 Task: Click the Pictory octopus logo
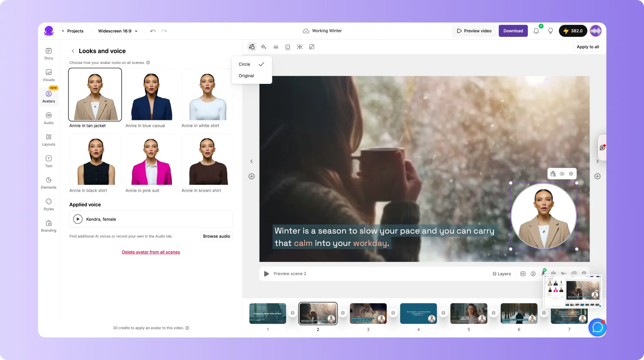pyautogui.click(x=49, y=31)
